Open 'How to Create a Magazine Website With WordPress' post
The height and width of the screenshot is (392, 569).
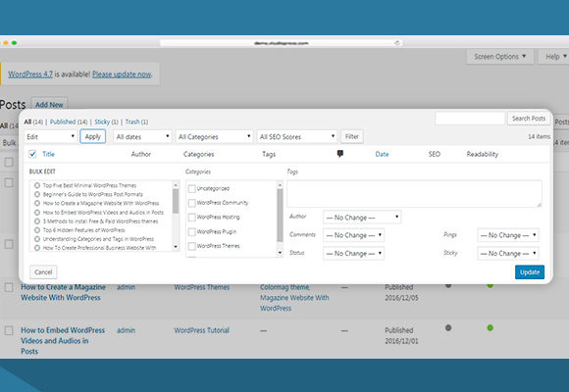(63, 292)
